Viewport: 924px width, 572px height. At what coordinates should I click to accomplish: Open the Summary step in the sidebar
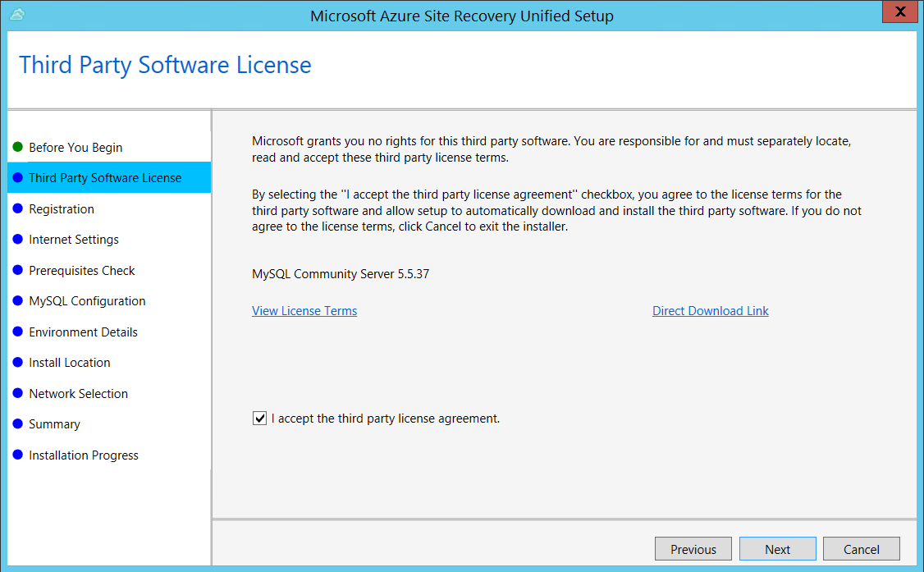coord(54,423)
